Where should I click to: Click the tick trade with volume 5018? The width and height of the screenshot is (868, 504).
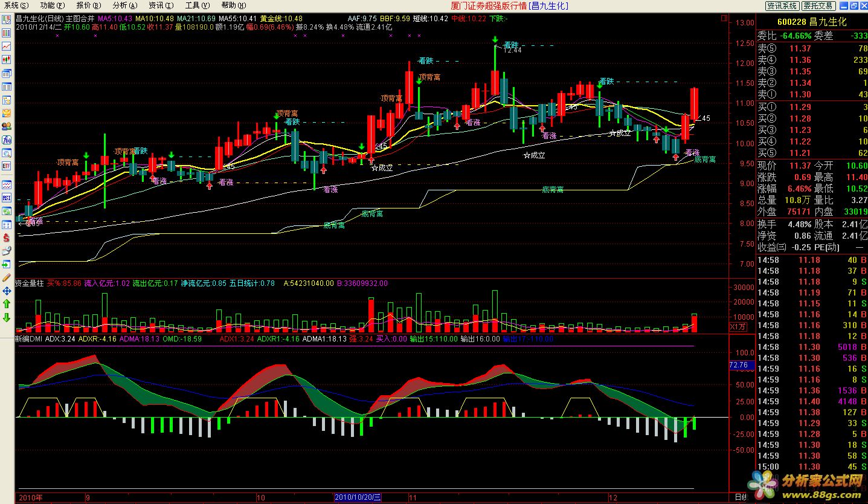pyautogui.click(x=812, y=347)
